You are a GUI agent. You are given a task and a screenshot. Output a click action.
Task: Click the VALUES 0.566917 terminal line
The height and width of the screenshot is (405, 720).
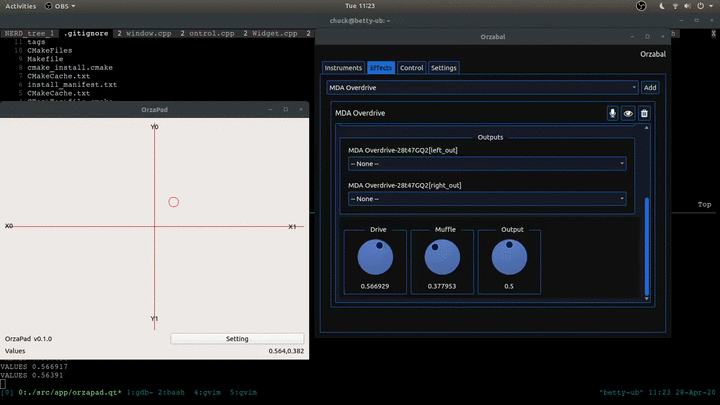click(34, 367)
